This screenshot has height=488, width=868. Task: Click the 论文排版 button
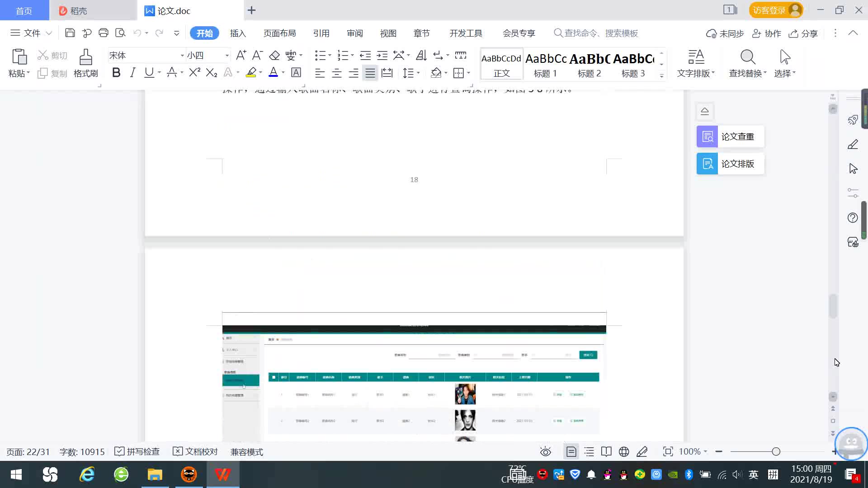[x=730, y=164]
